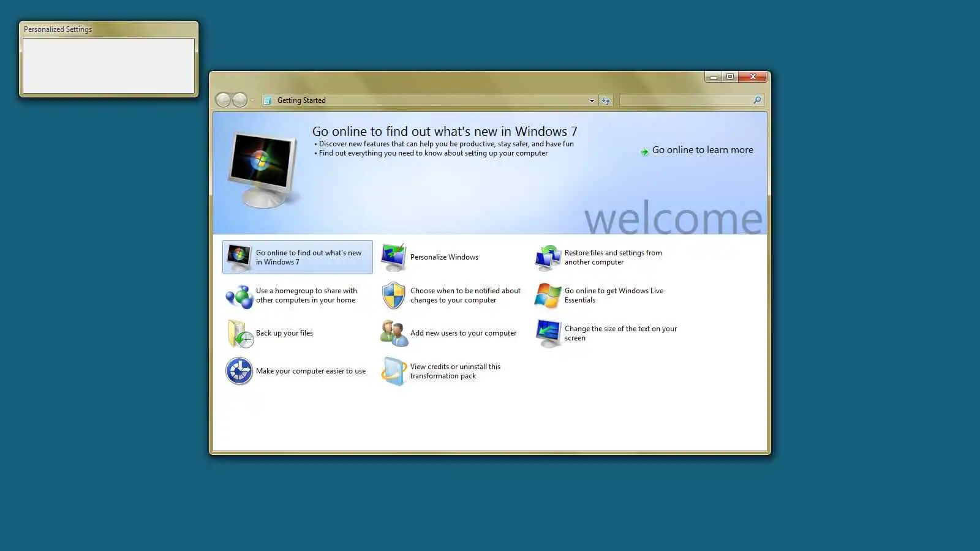Minimize the Getting Started window

pos(713,77)
